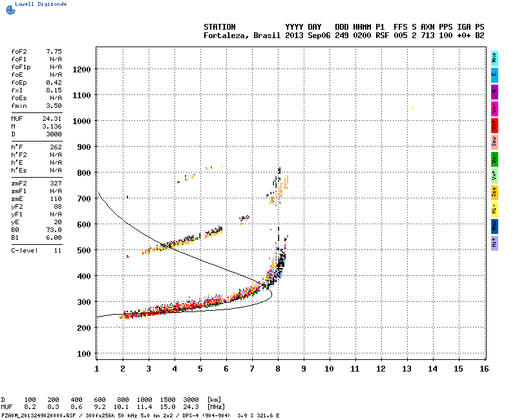Click the 8 label on frequency axis

click(278, 368)
